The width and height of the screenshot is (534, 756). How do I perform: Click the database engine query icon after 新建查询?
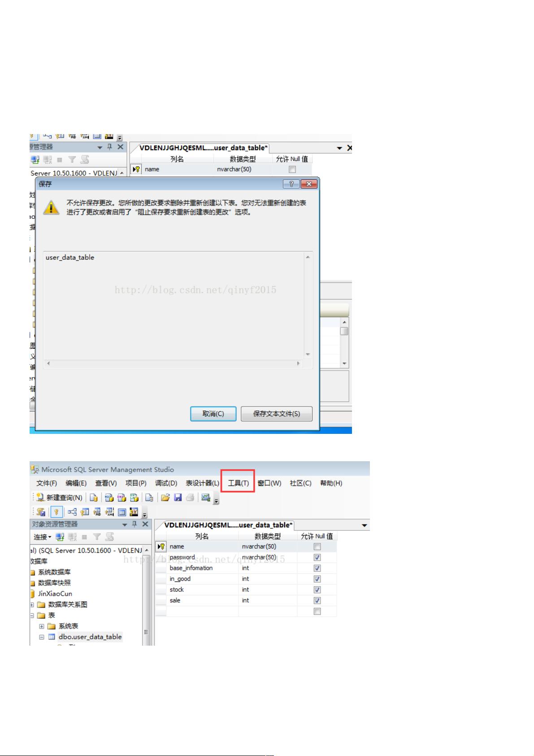click(94, 498)
